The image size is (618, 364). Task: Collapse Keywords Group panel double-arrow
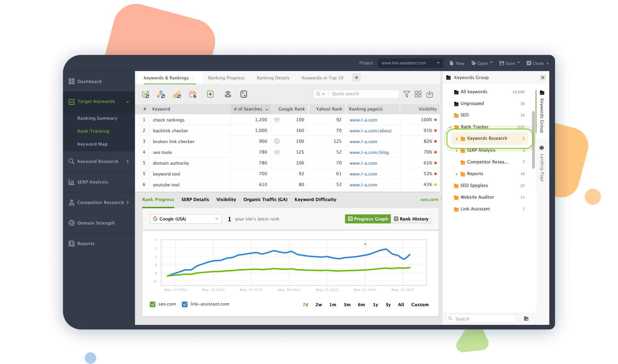point(543,78)
